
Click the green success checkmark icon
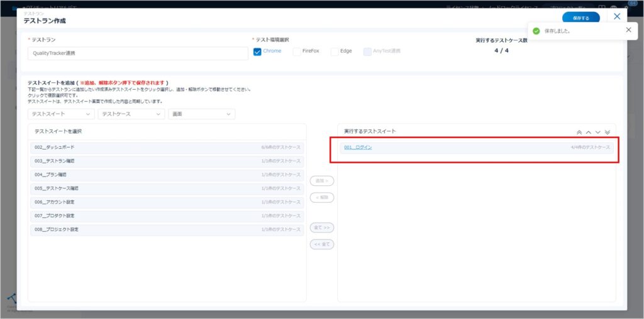coord(536,31)
